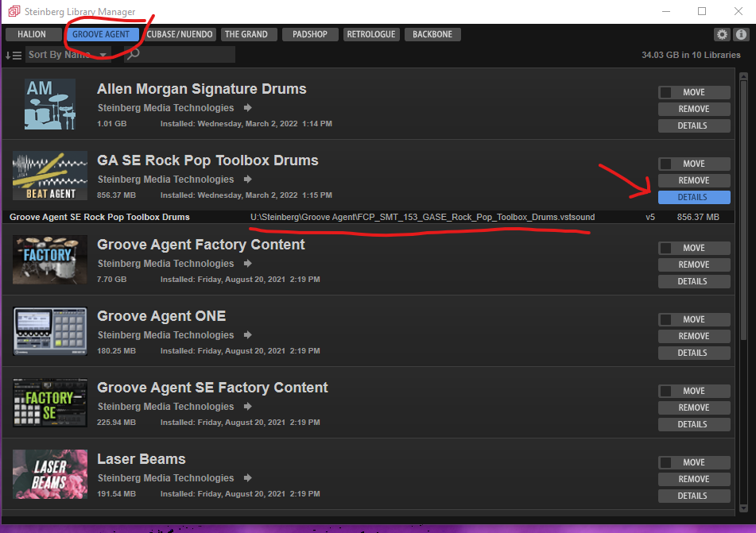Open the info icon in header
This screenshot has width=756, height=533.
pos(741,34)
